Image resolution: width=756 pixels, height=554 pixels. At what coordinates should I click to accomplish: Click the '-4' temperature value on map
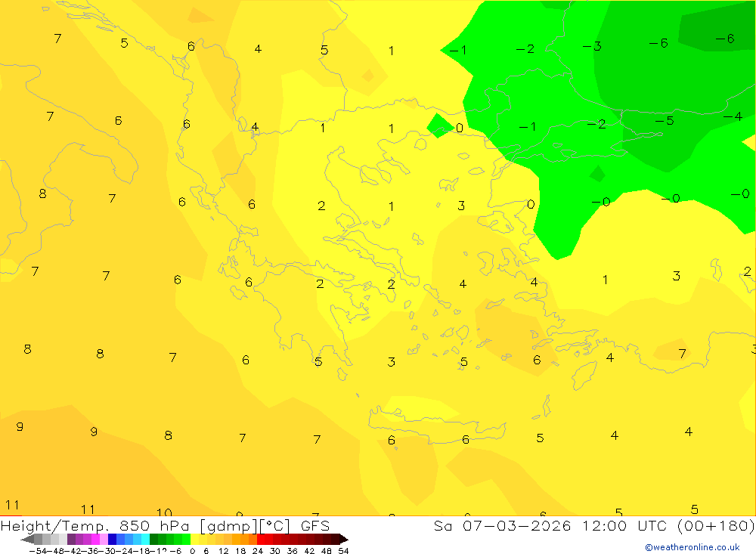click(x=733, y=116)
